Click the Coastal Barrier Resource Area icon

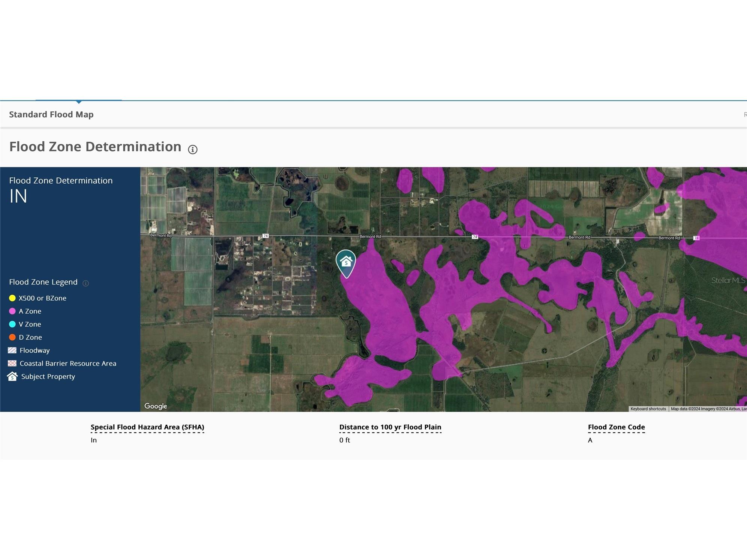coord(12,363)
